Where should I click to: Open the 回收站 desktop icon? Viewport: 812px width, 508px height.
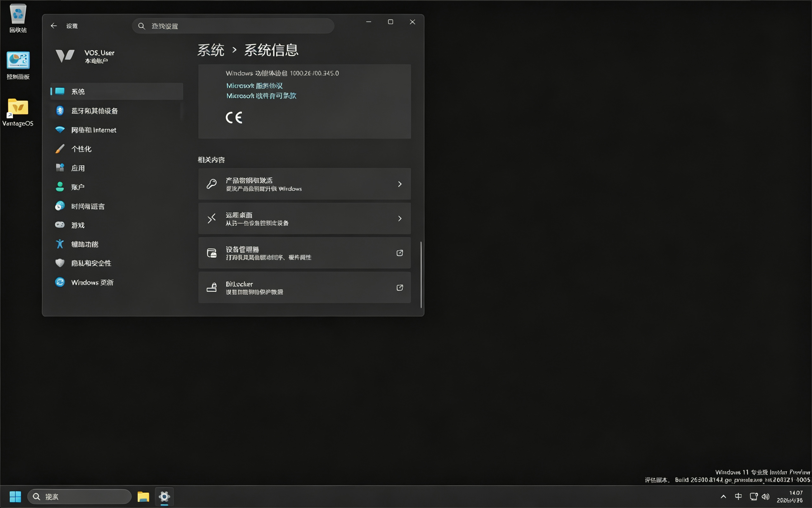coord(18,18)
